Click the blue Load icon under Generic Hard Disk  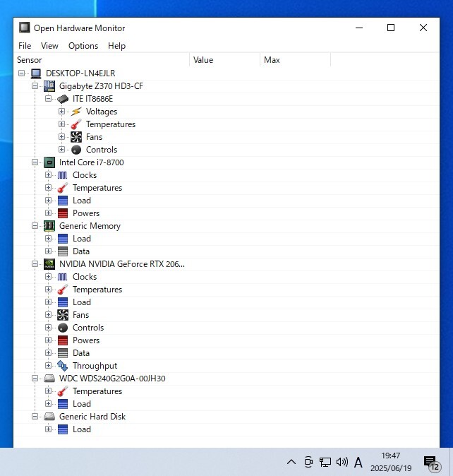pos(63,429)
